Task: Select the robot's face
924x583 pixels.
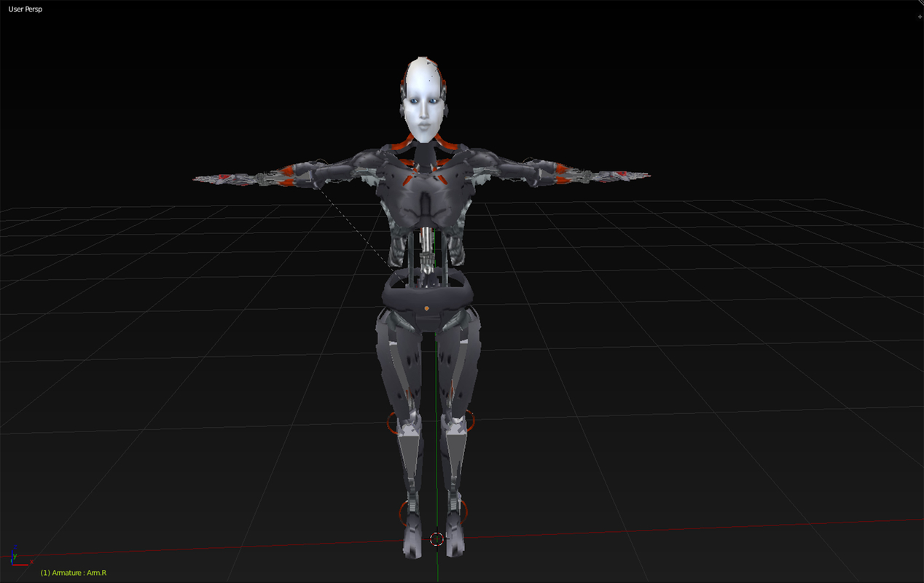Action: point(425,109)
